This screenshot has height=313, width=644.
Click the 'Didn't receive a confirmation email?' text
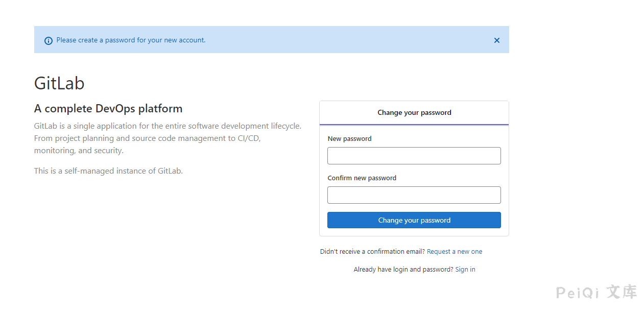click(x=372, y=252)
